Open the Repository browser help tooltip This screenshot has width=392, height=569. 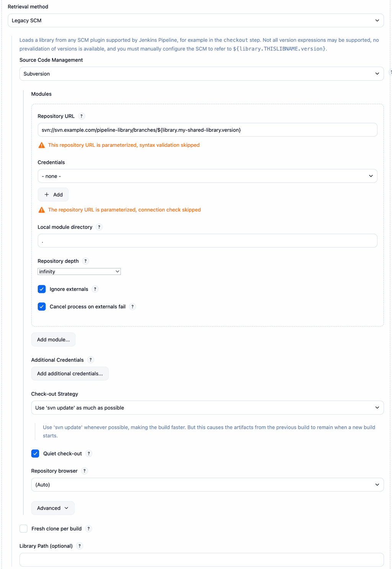pyautogui.click(x=85, y=471)
